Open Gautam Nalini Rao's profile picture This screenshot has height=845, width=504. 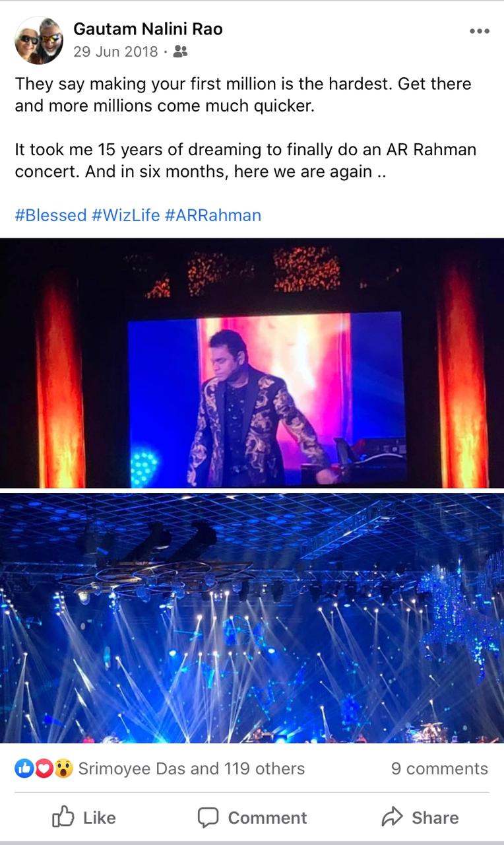coord(39,40)
